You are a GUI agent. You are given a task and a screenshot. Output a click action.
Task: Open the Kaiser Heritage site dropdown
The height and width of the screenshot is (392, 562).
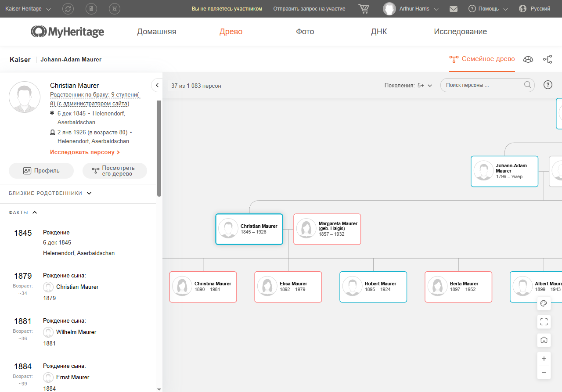tap(28, 9)
